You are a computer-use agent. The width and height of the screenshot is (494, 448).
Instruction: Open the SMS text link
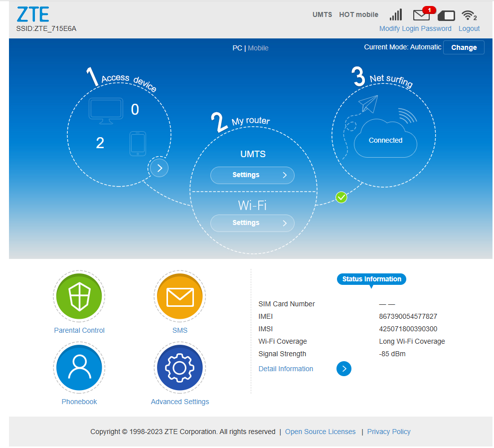(x=180, y=330)
